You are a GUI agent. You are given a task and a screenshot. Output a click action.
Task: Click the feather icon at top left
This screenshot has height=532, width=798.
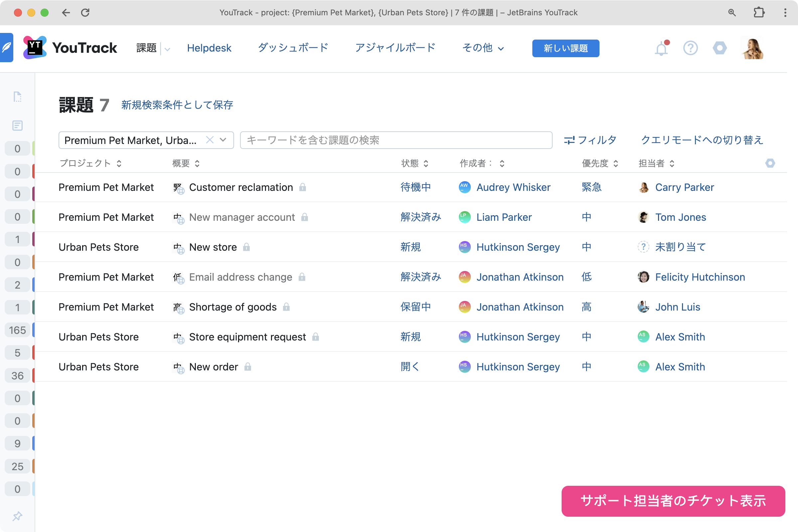click(6, 48)
